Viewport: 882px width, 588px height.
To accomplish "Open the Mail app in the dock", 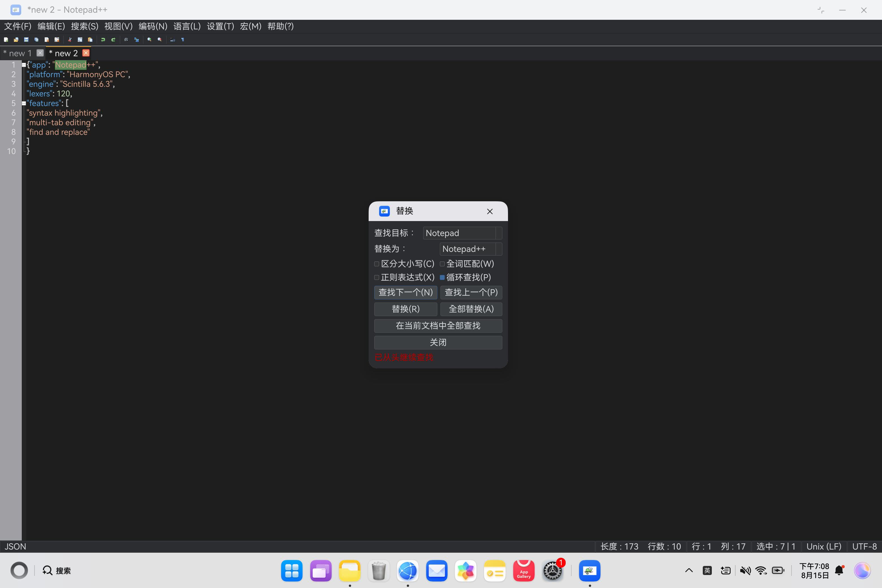I will point(436,571).
